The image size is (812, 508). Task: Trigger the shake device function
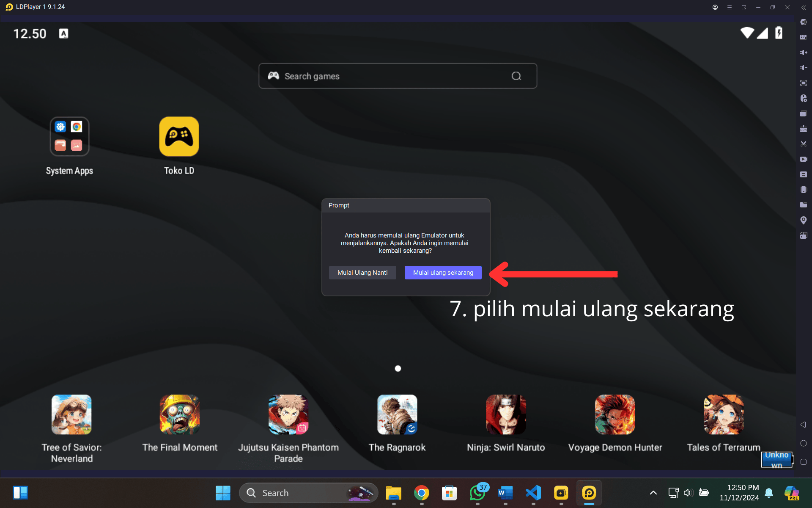(x=804, y=190)
